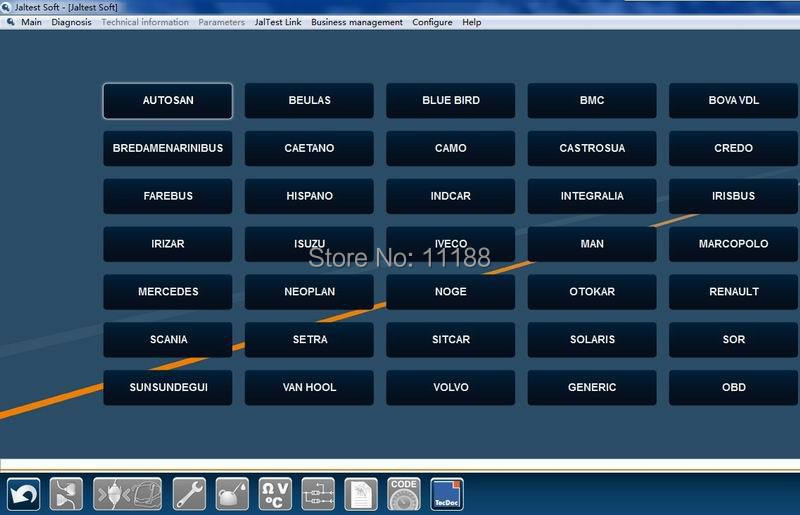Pick the IRISBUS brand

tap(734, 196)
